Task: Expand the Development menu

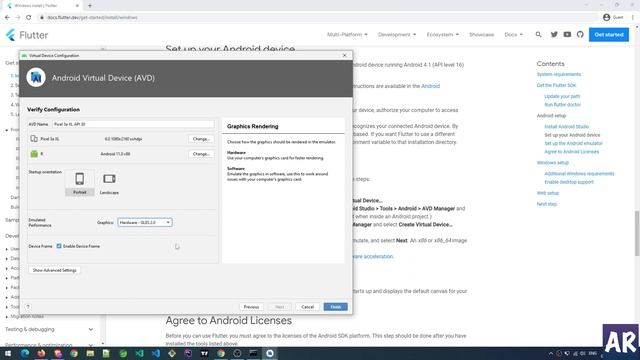Action: point(397,35)
